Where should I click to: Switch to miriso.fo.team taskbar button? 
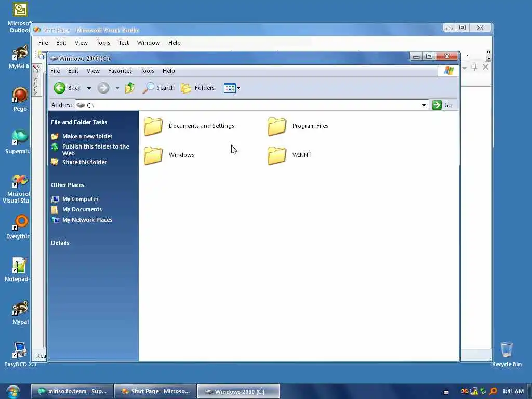pyautogui.click(x=72, y=392)
